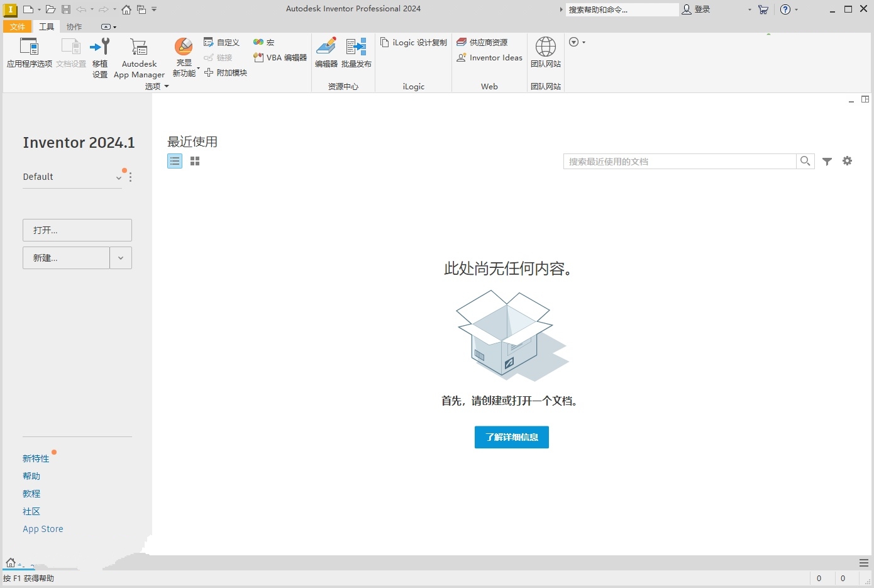Click the 了解详细信息 button
Viewport: 874px width, 588px height.
(x=512, y=437)
